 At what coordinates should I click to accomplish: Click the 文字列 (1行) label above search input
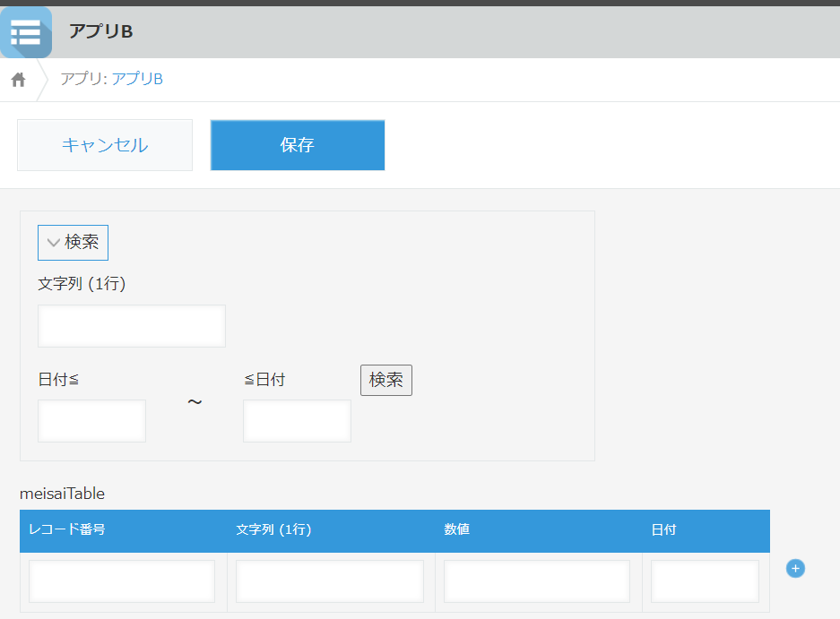tap(82, 284)
